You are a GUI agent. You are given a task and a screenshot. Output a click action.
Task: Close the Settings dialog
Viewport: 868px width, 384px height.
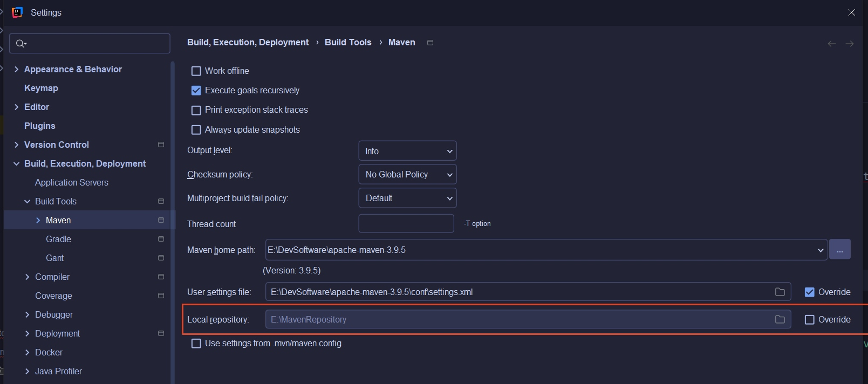tap(851, 12)
